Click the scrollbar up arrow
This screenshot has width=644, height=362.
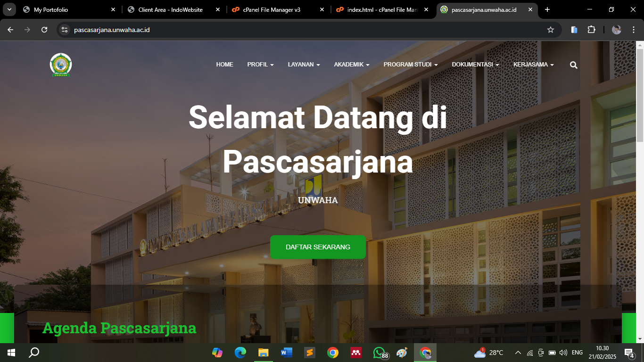point(640,45)
